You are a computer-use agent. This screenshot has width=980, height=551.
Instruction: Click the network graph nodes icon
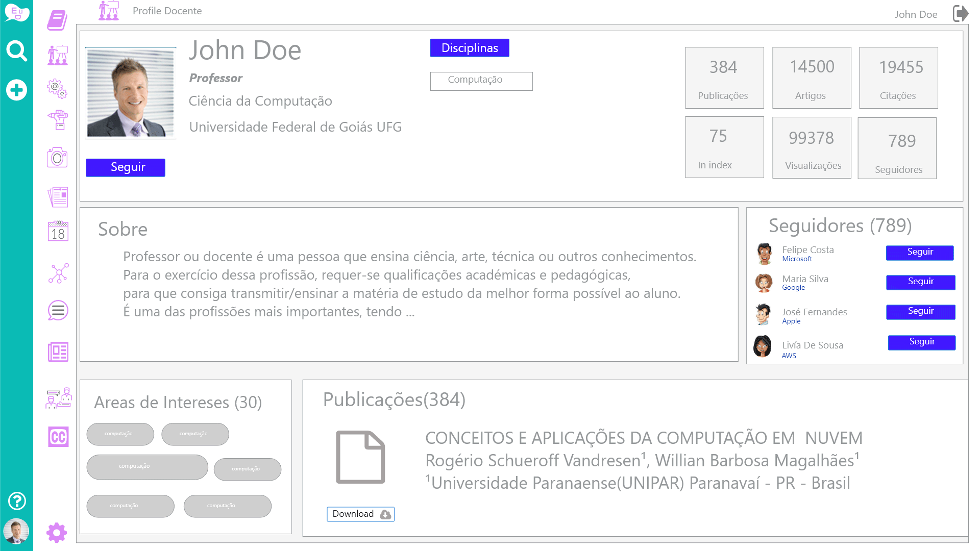pyautogui.click(x=58, y=273)
